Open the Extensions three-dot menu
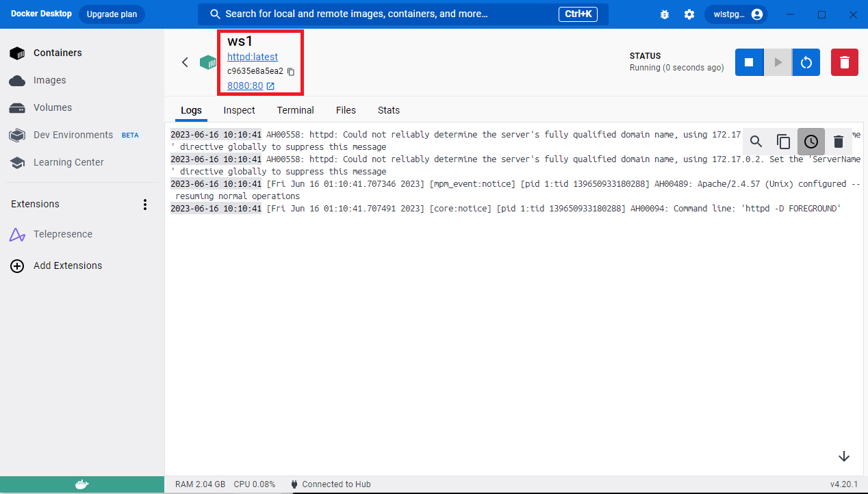Screen dimensions: 868x494 pos(144,205)
